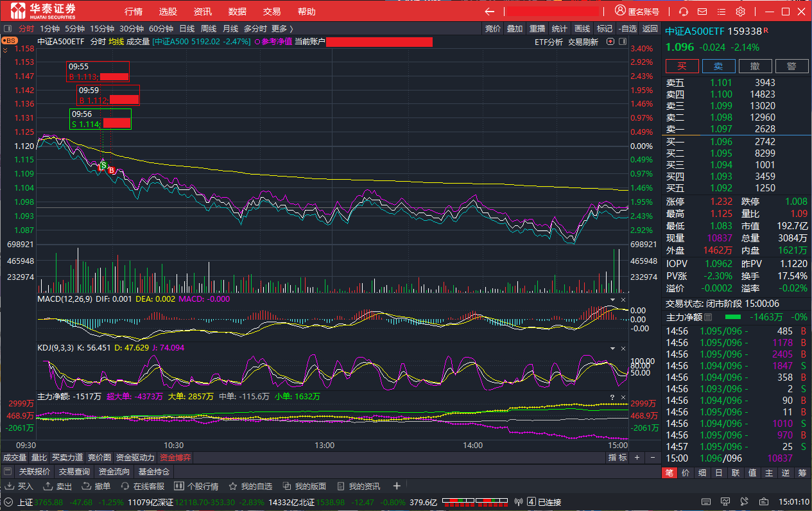The height and width of the screenshot is (511, 812).
Task: Open the mail messages icon
Action: click(702, 12)
